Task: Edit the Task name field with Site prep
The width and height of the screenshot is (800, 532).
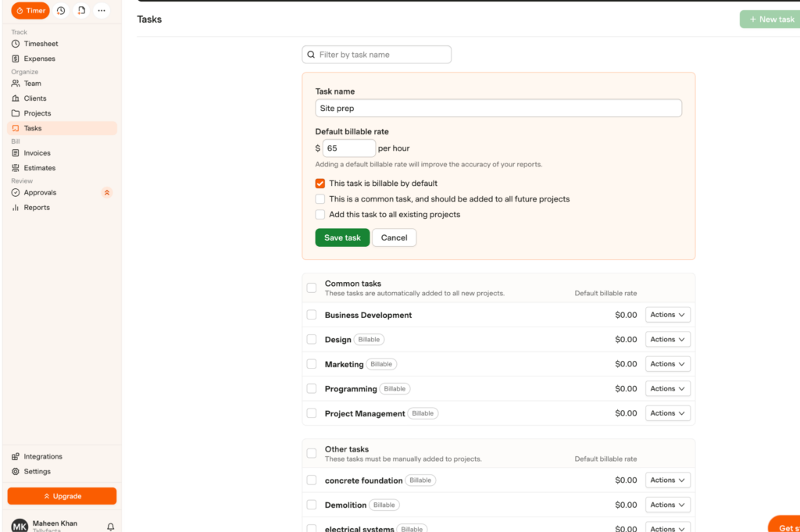Action: click(x=498, y=108)
